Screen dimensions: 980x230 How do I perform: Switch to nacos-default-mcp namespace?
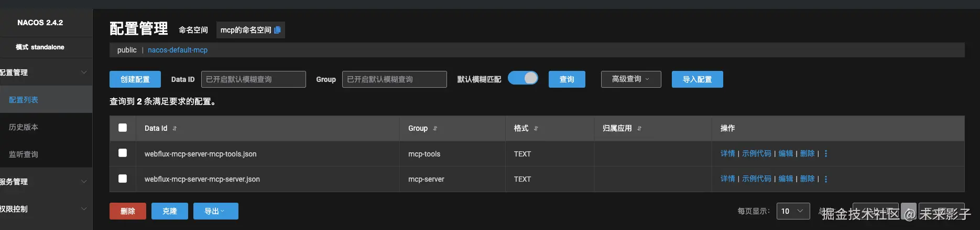click(178, 50)
